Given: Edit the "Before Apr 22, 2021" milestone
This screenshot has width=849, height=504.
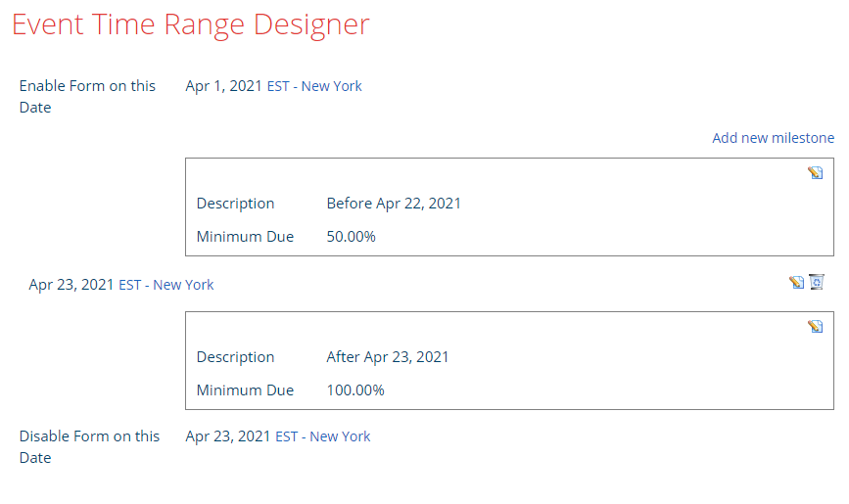Looking at the screenshot, I should click(815, 173).
